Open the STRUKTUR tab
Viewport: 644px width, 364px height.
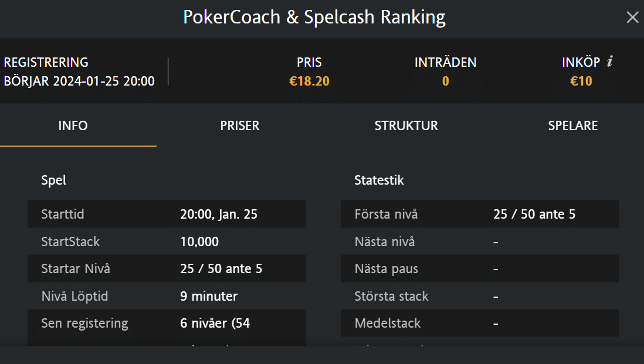pyautogui.click(x=406, y=125)
